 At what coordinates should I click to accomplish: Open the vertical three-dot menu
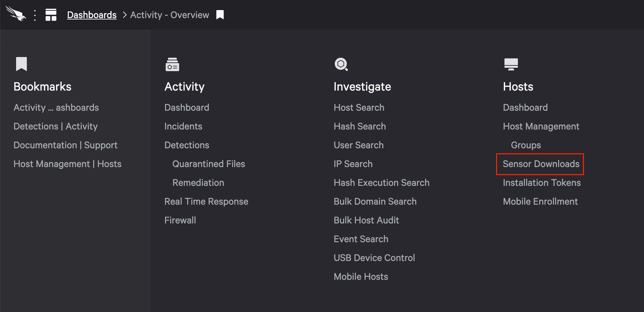[x=35, y=15]
